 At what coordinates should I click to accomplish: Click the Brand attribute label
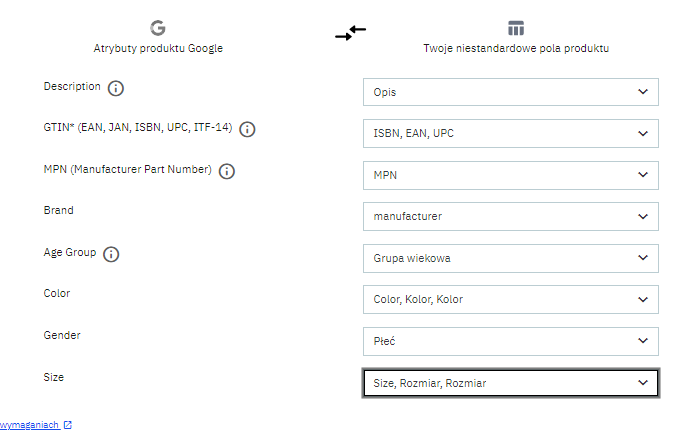pyautogui.click(x=59, y=211)
